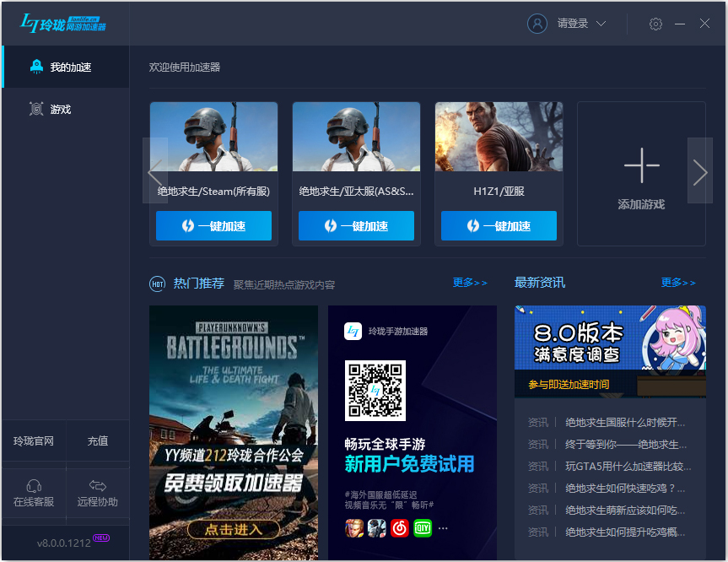Click the first game icon under QR banner
Viewport: 728px width, 562px height.
tap(354, 528)
